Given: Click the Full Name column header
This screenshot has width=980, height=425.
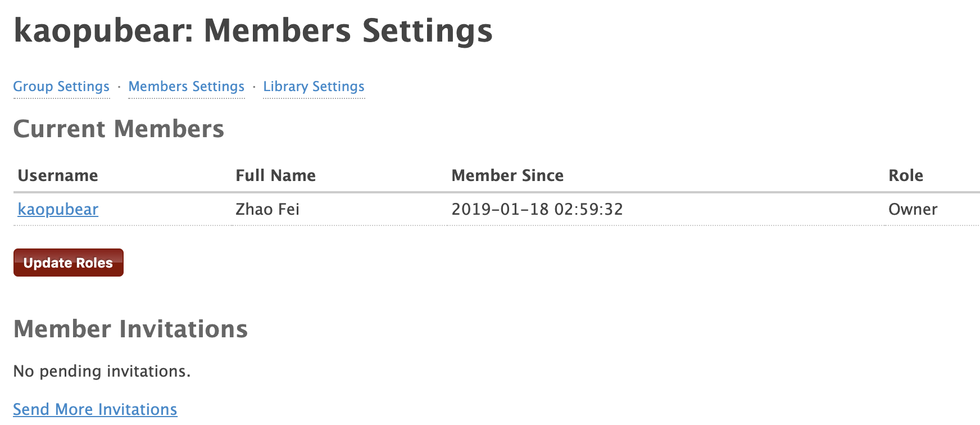Looking at the screenshot, I should click(x=275, y=175).
